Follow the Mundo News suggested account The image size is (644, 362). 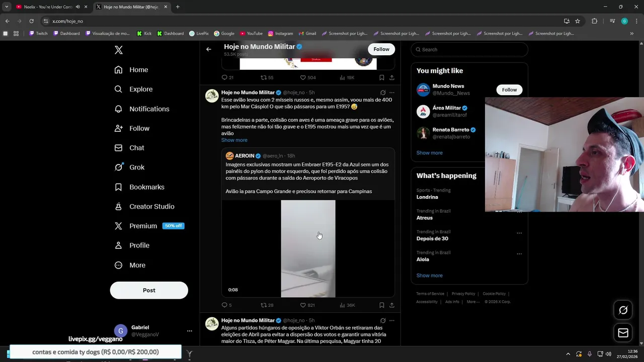click(x=509, y=89)
